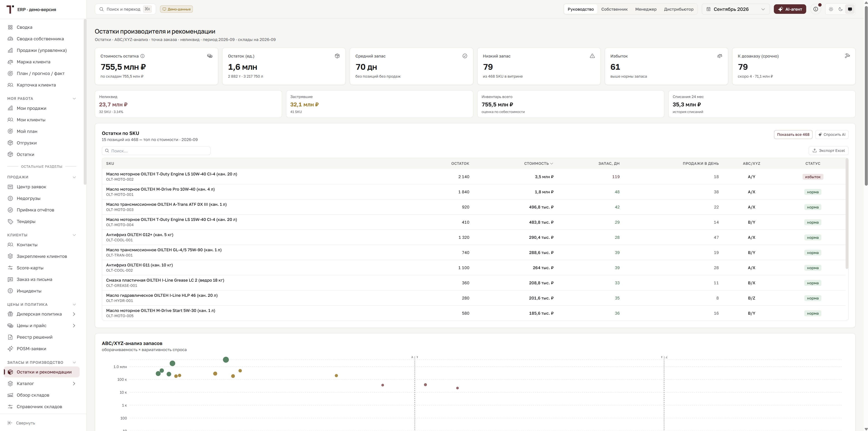
Task: Click the SKU table search field
Action: click(x=156, y=151)
